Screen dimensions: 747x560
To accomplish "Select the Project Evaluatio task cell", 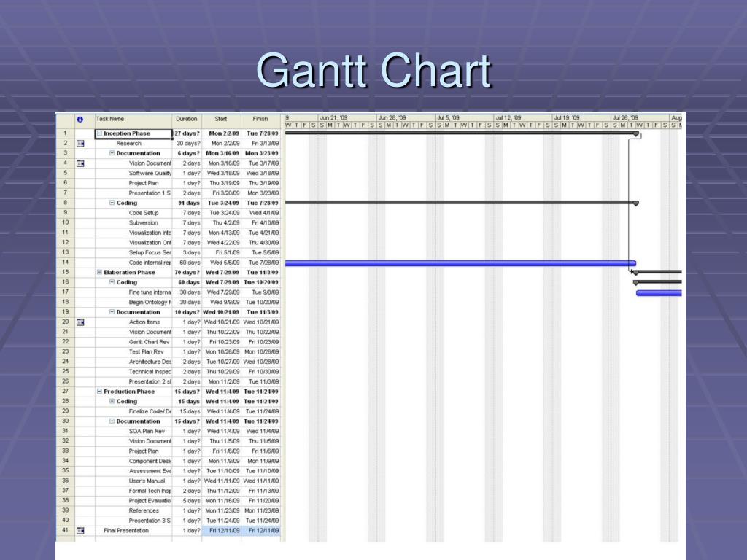I will coord(133,501).
